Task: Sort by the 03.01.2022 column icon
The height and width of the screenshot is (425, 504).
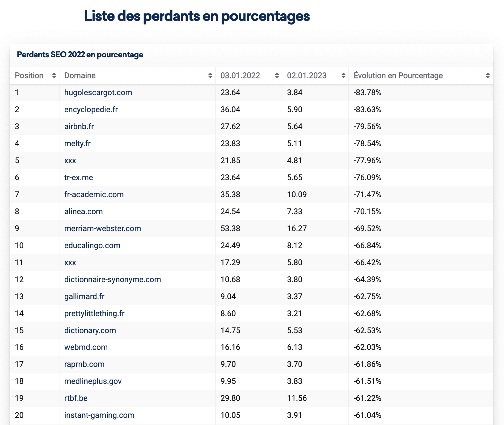Action: (277, 75)
